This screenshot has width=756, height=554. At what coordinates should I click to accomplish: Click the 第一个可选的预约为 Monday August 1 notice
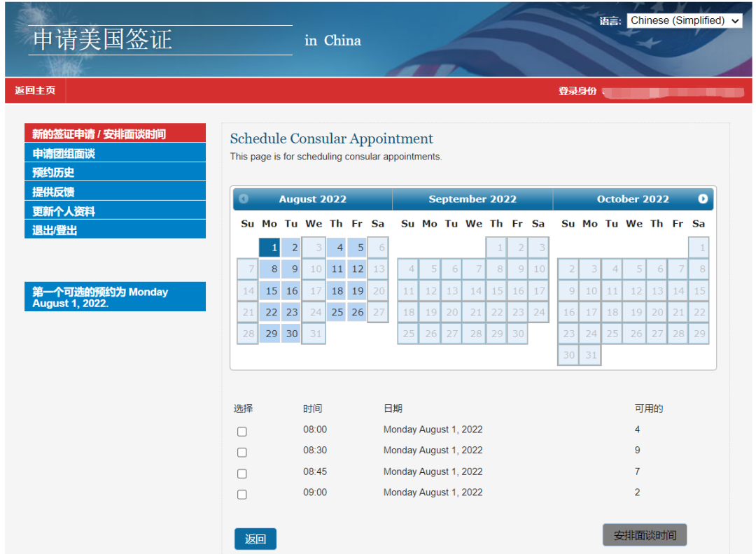coord(115,297)
